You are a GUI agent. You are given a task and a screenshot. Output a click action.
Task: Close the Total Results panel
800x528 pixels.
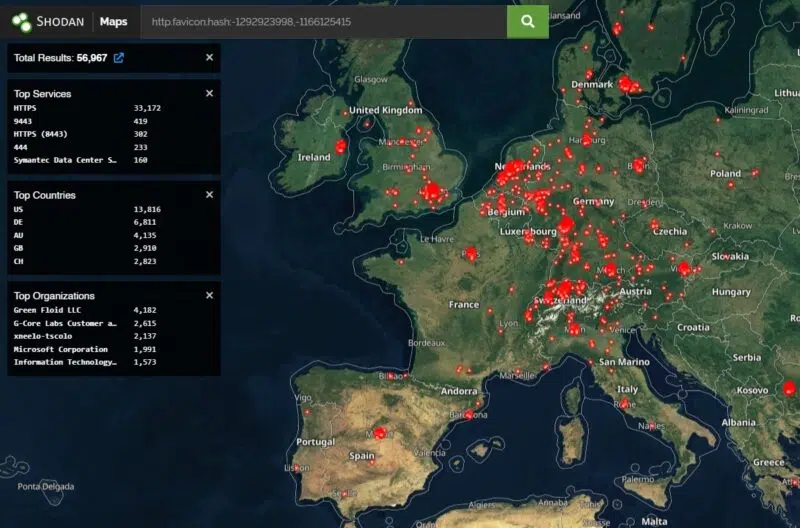pyautogui.click(x=209, y=58)
